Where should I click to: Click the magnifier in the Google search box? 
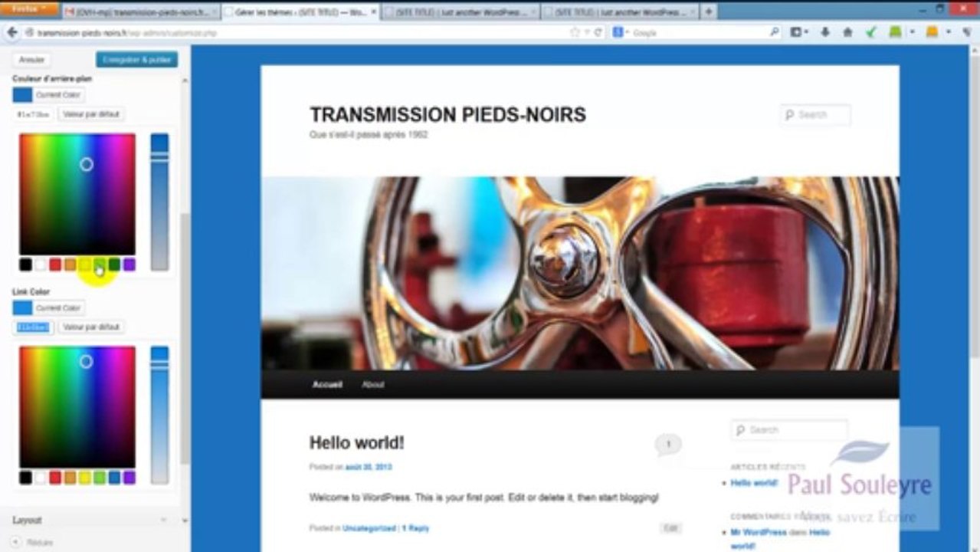click(x=775, y=32)
